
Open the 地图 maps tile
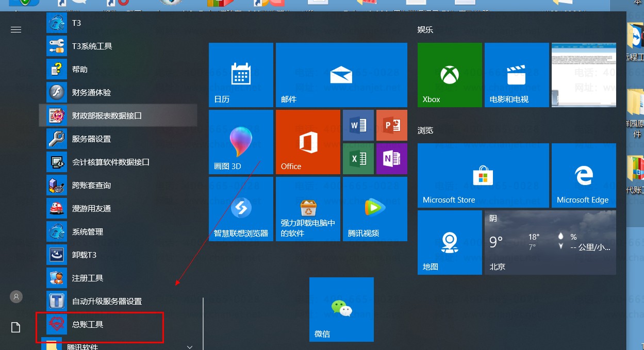tap(450, 242)
